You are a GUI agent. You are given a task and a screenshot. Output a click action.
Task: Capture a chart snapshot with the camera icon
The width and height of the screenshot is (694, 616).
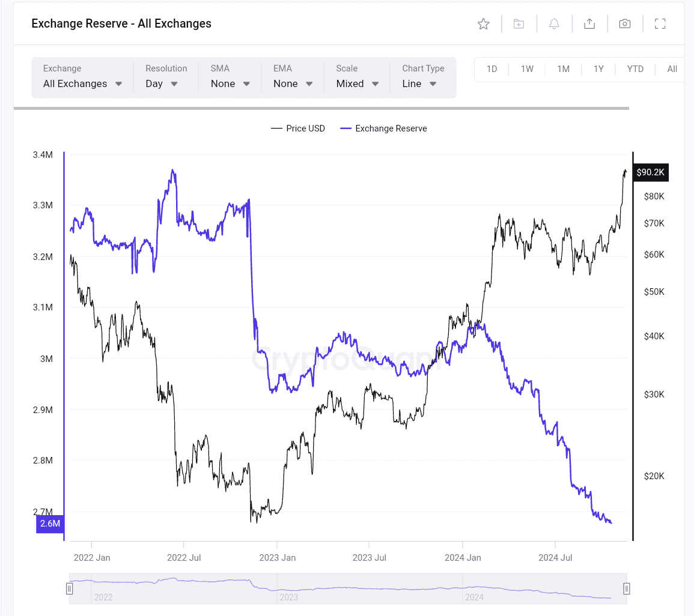pyautogui.click(x=624, y=23)
